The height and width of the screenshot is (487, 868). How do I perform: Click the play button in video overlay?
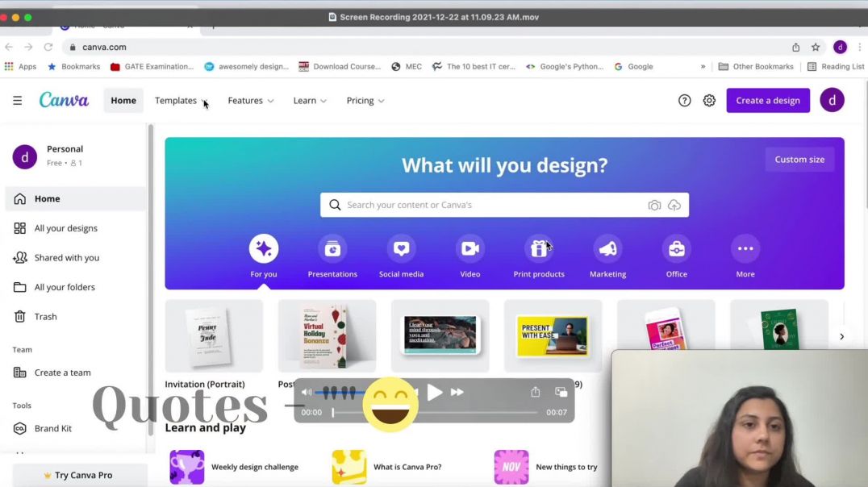pyautogui.click(x=435, y=393)
